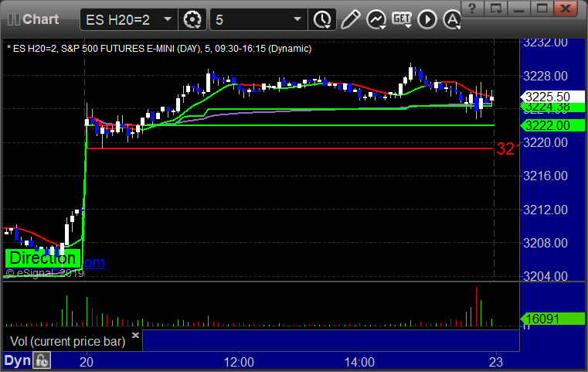The width and height of the screenshot is (588, 372).
Task: Click into the interval field showing 5
Action: (x=258, y=19)
